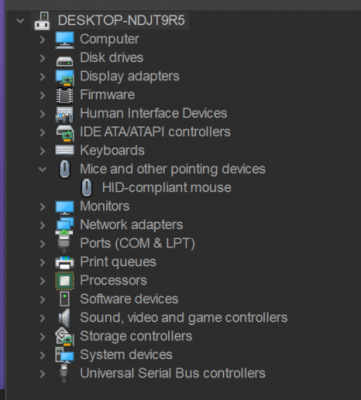Viewport: 361px width, 400px height.
Task: Select the Firmware label
Action: click(107, 95)
